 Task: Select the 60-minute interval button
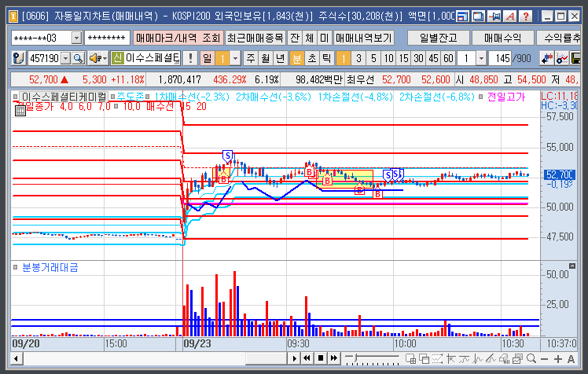point(449,58)
